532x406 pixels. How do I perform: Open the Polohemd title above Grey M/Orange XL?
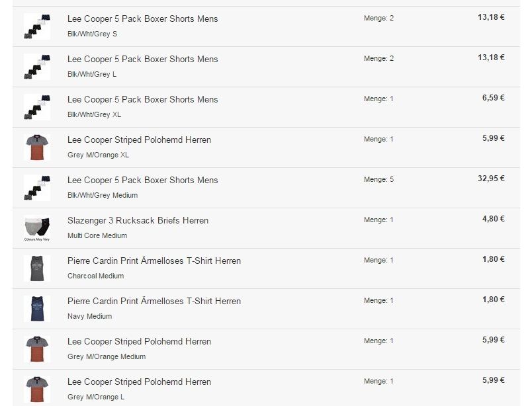[139, 140]
